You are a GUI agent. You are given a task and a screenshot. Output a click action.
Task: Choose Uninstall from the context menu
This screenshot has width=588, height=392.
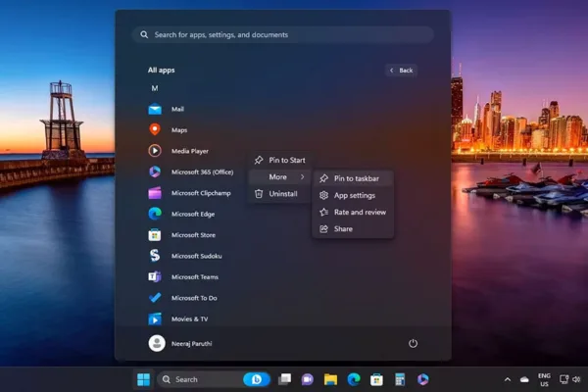279,194
